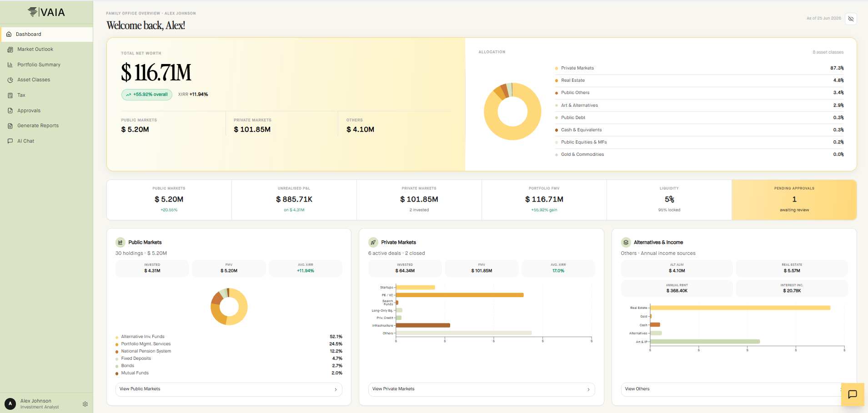Click "Interest Inc. $ 20.78K" tile

pos(792,289)
